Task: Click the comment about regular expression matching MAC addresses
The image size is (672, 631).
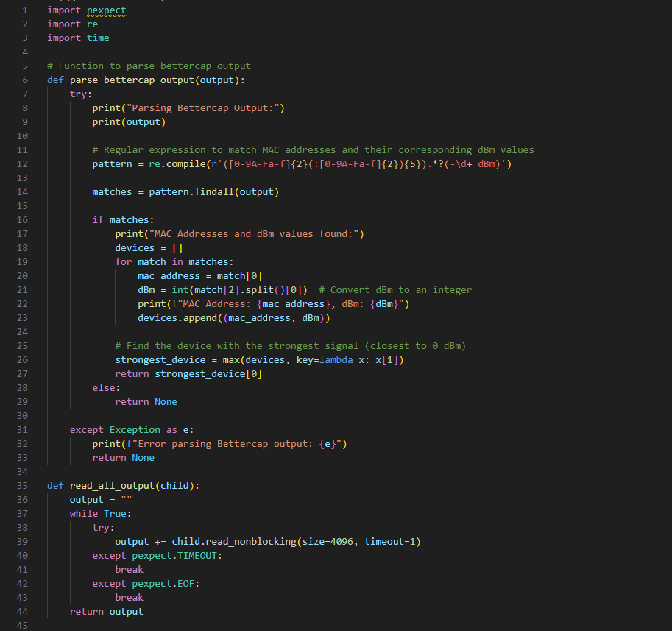Action: pos(314,150)
